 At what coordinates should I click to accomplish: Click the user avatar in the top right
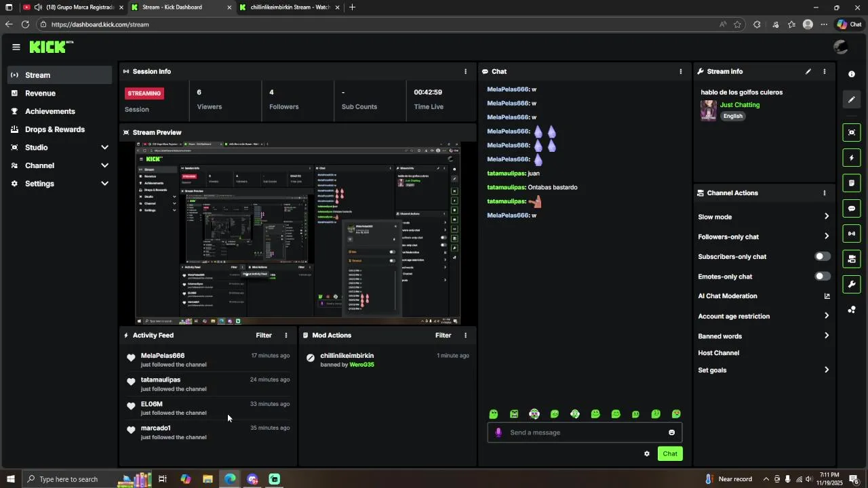(841, 47)
